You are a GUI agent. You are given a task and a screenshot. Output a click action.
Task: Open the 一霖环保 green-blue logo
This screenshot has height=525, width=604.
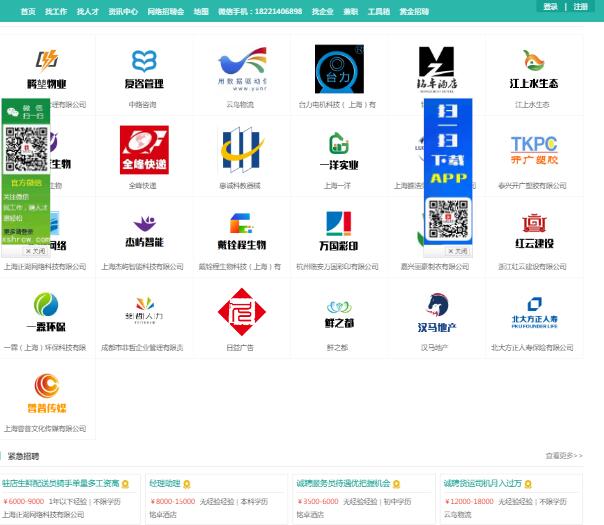pos(47,312)
